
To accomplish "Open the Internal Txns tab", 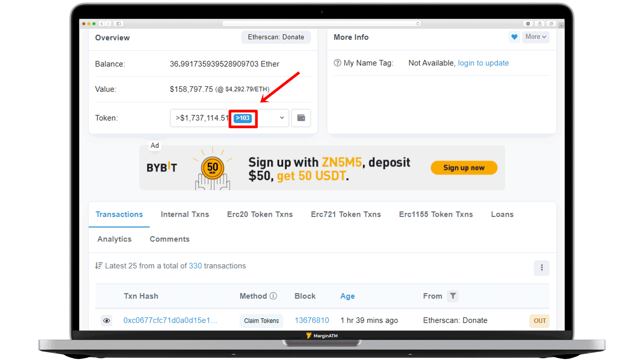I will 184,215.
